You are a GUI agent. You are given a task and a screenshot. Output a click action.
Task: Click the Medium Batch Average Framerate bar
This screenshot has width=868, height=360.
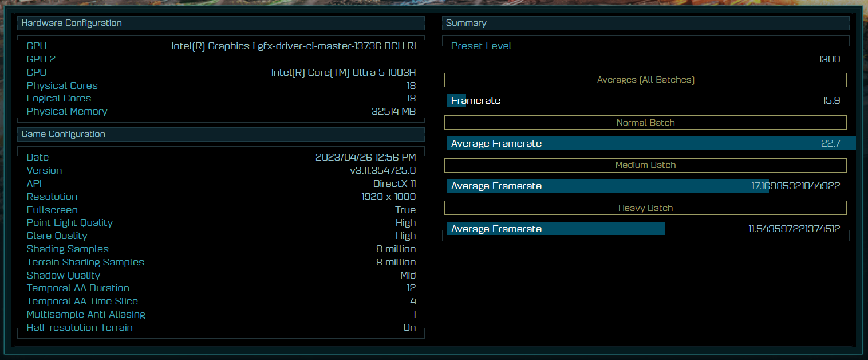[x=607, y=186]
